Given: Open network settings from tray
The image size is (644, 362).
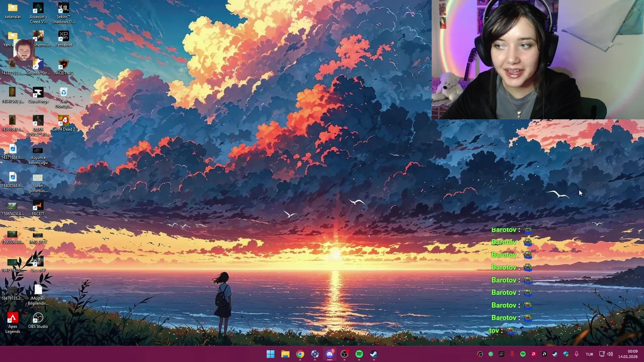Looking at the screenshot, I should coord(602,354).
